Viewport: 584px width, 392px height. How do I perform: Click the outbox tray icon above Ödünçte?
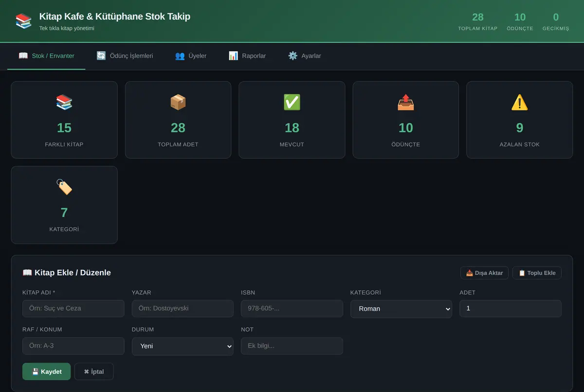coord(406,102)
